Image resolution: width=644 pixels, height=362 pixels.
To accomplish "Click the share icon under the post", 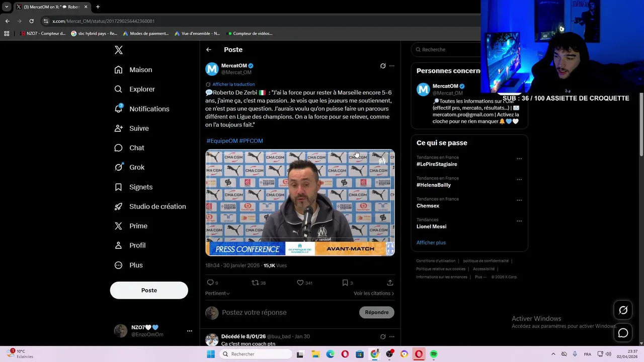I will click(390, 283).
